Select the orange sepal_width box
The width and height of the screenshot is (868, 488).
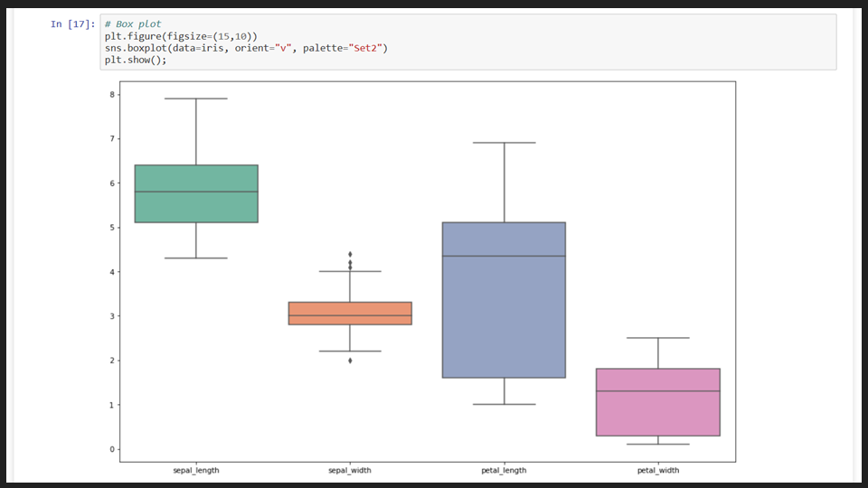pyautogui.click(x=350, y=313)
